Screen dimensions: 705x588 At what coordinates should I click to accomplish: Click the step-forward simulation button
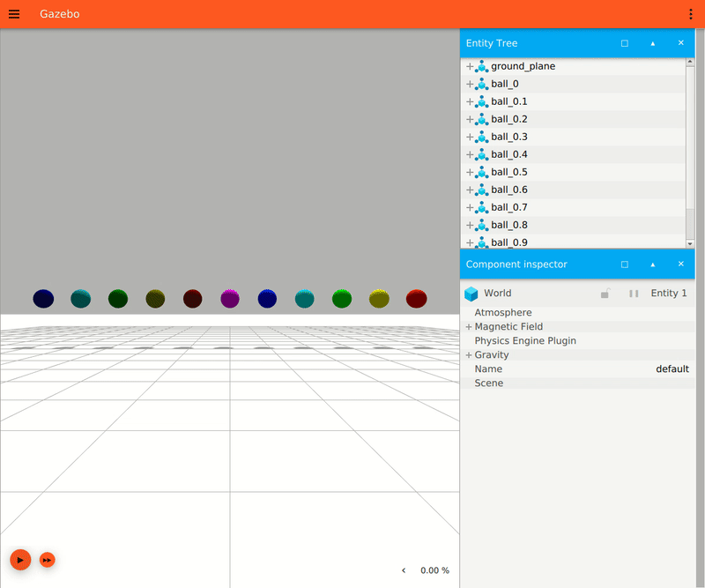click(x=48, y=560)
